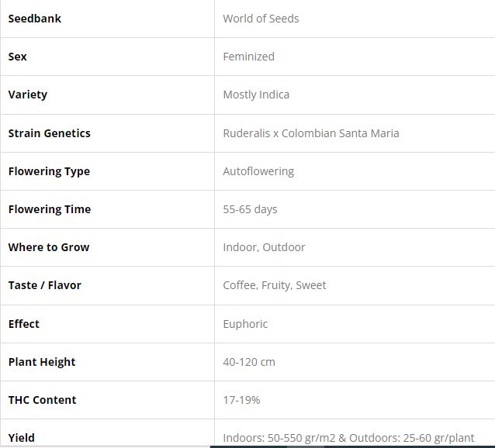Click the Taste / Flavor row label
Image resolution: width=495 pixels, height=448 pixels.
coord(44,285)
